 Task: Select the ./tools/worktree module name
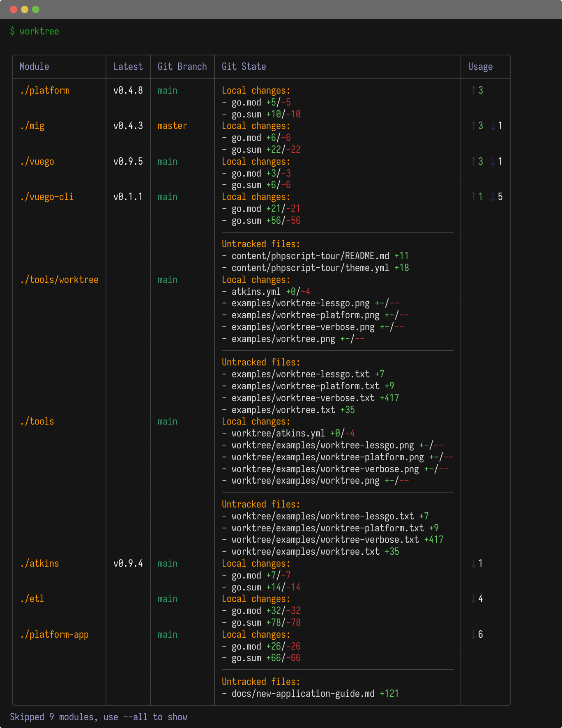click(59, 280)
